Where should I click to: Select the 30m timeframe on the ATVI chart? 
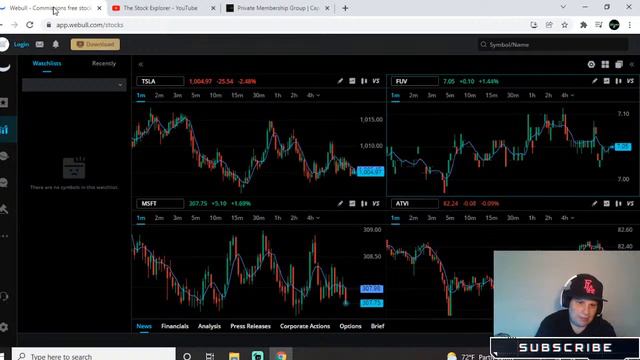513,218
